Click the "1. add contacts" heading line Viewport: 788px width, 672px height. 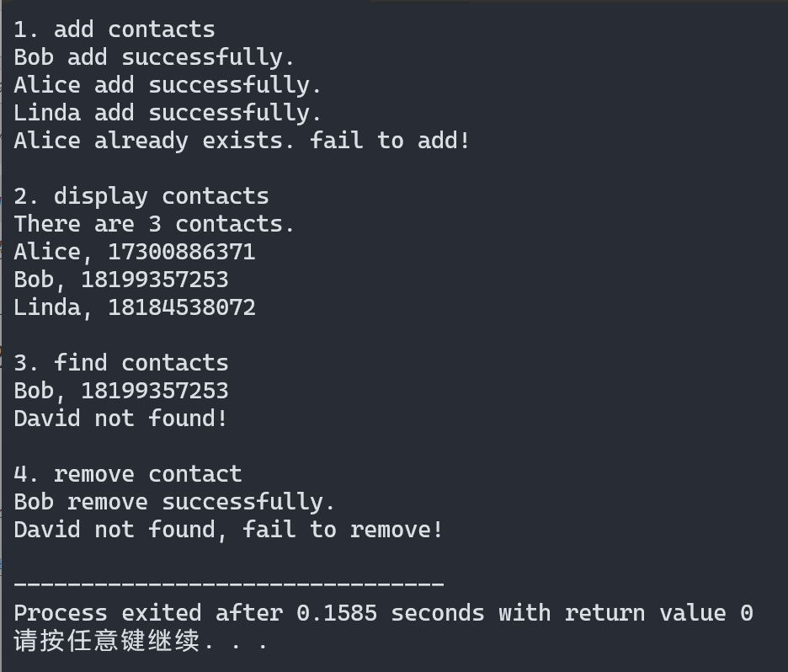(x=114, y=29)
